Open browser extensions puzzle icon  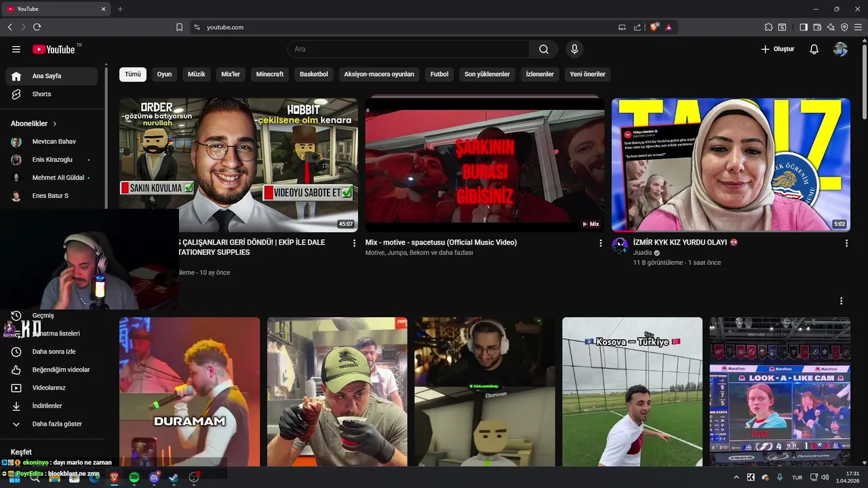(x=768, y=27)
